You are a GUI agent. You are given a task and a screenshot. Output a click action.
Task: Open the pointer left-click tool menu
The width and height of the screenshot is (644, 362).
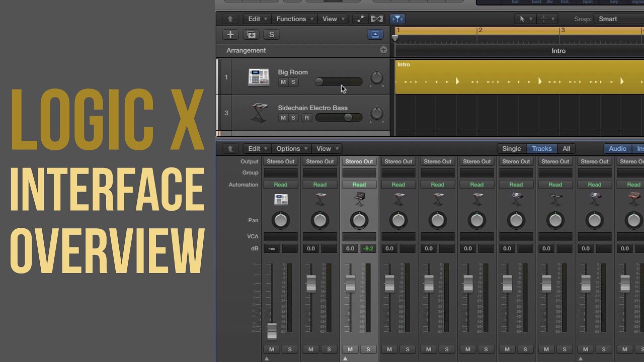point(525,19)
